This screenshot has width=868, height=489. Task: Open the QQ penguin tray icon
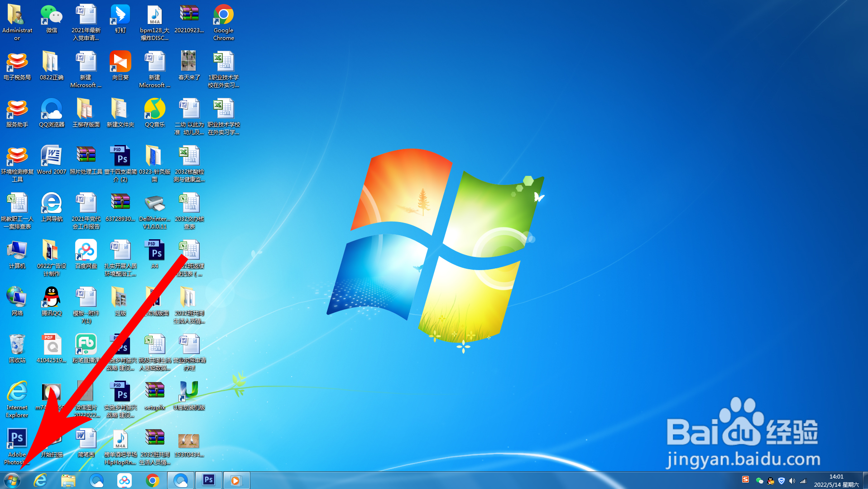[x=771, y=481]
